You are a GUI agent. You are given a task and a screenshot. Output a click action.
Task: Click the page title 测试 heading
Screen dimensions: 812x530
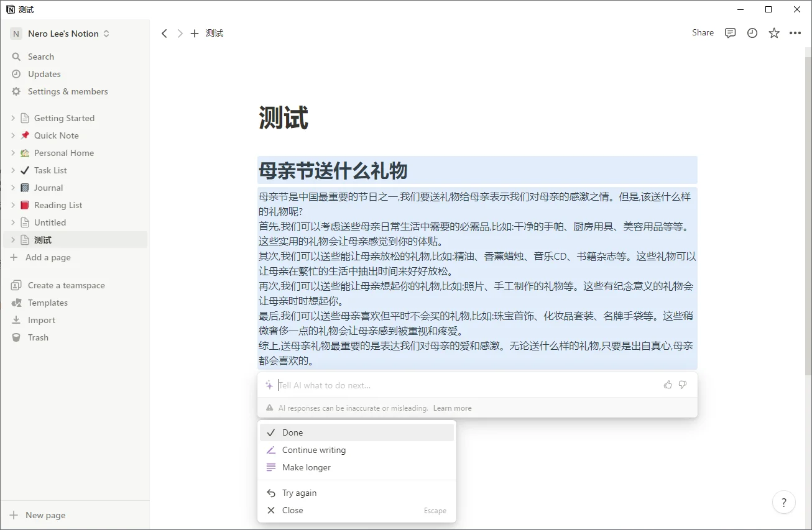284,117
